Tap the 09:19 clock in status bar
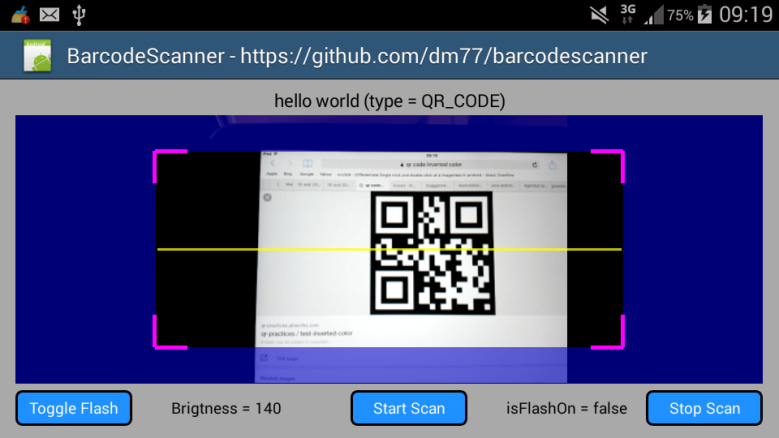The width and height of the screenshot is (779, 438). 746,14
